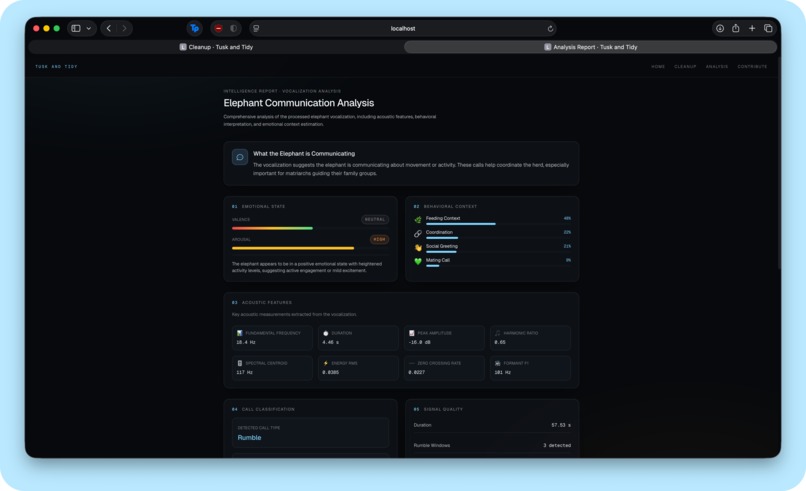Click the detected call type Rumble
This screenshot has height=491, width=806.
coord(249,438)
